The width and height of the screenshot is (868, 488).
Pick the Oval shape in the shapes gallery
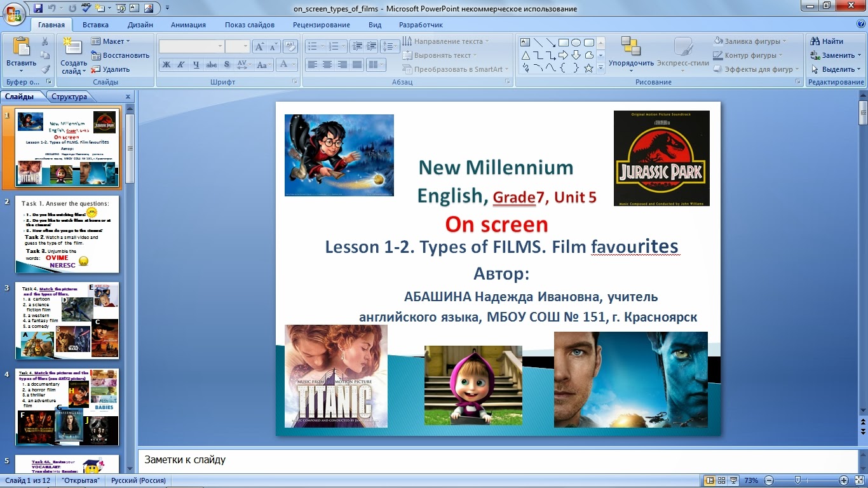(x=576, y=43)
